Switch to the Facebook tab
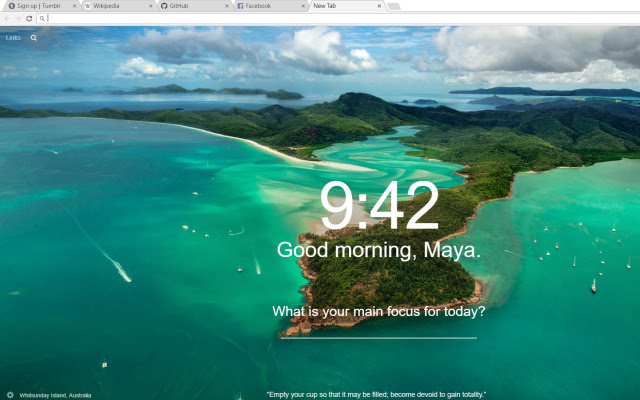640x400 pixels. (x=272, y=6)
